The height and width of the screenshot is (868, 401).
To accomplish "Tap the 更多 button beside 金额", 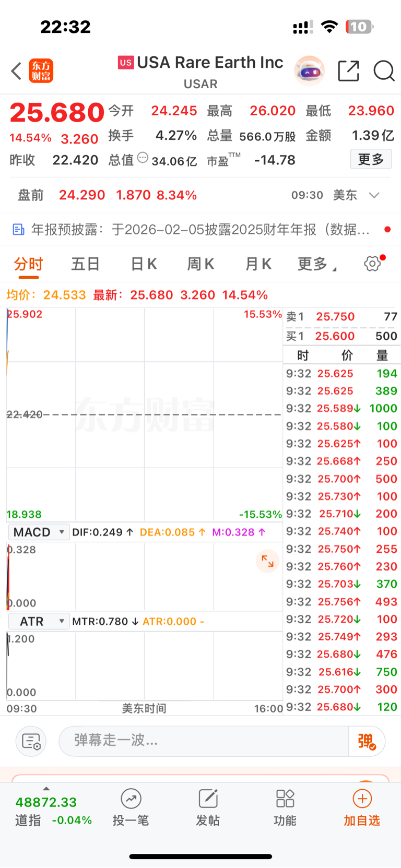I will tap(371, 159).
